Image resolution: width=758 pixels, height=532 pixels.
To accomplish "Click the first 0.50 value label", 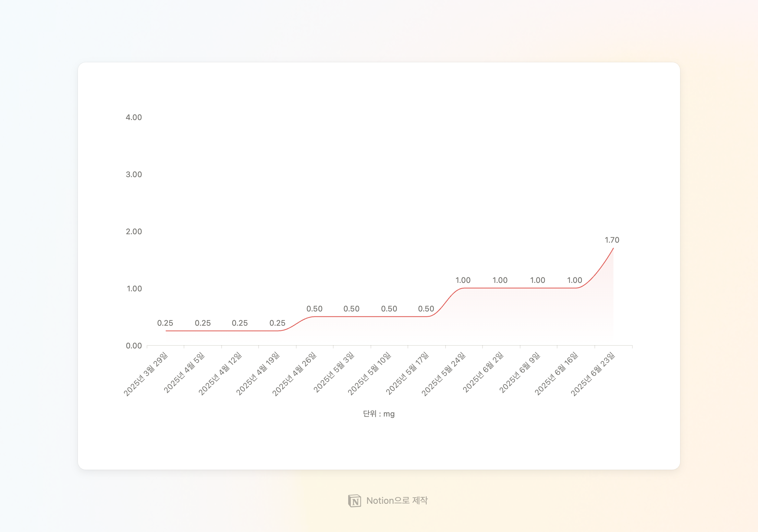I will point(314,309).
